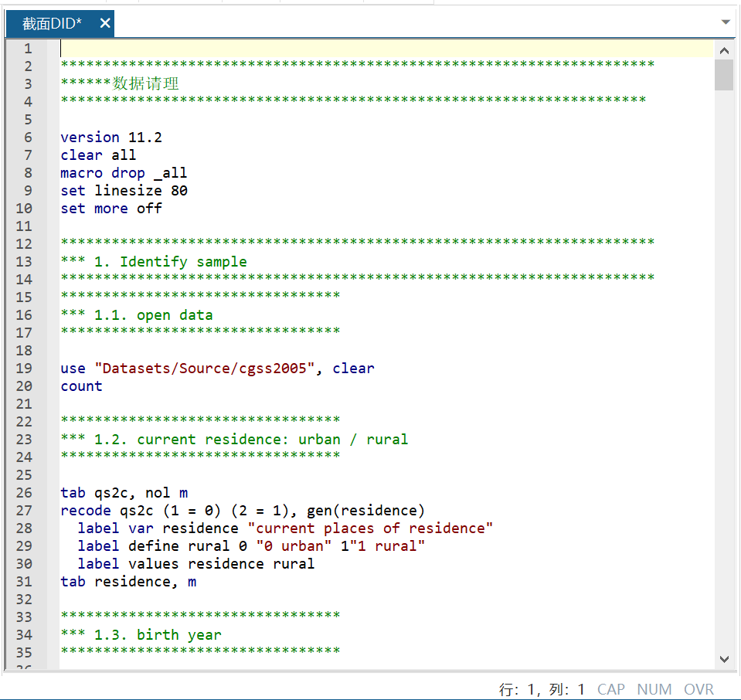Close the 截面DID* tab
Image resolution: width=741 pixels, height=700 pixels.
coord(105,22)
